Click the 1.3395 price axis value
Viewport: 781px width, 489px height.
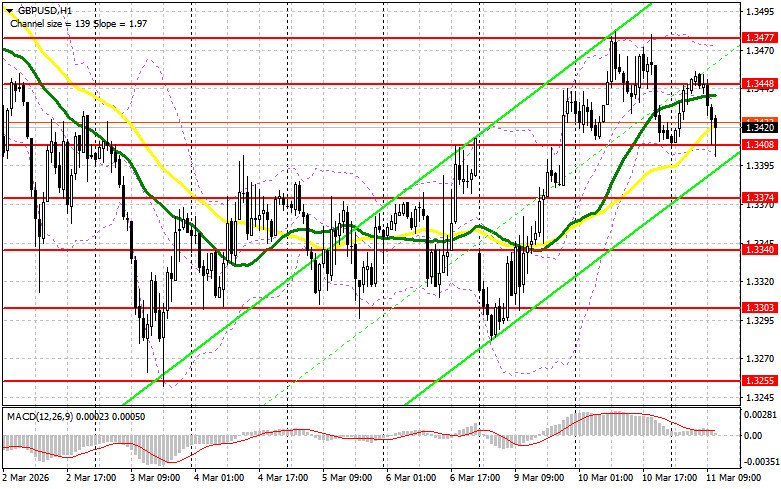click(x=760, y=165)
